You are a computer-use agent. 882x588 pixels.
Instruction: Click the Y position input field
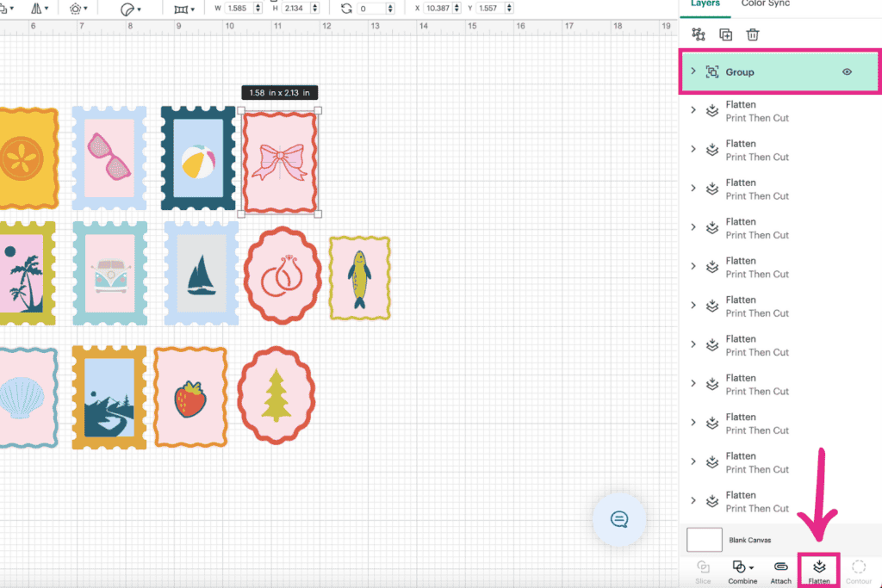click(490, 9)
